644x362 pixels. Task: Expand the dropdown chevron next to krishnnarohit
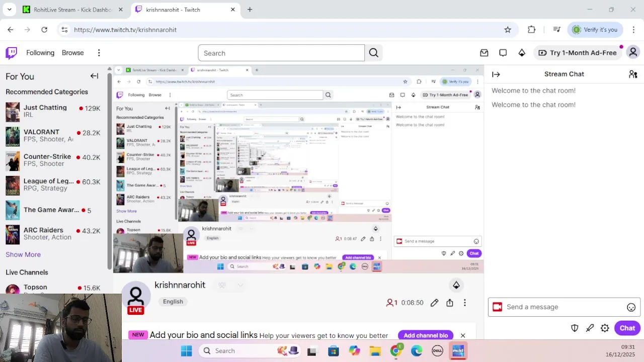point(240,285)
